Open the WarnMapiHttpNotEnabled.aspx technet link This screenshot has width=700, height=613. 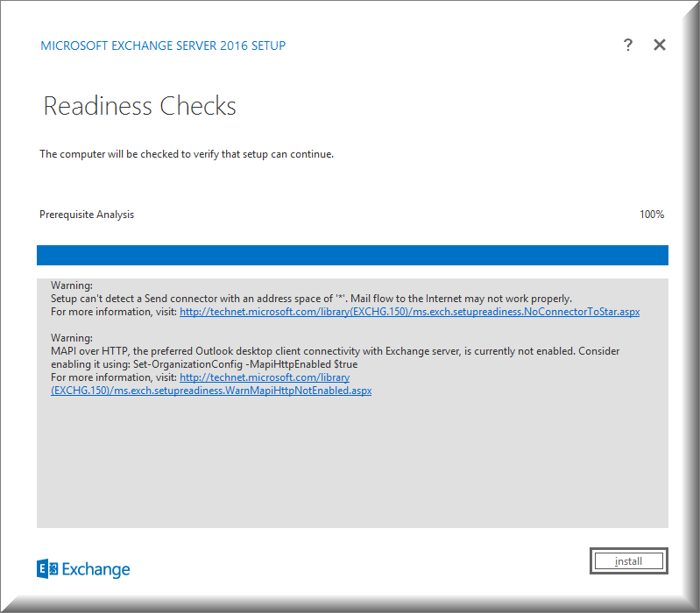(x=211, y=384)
